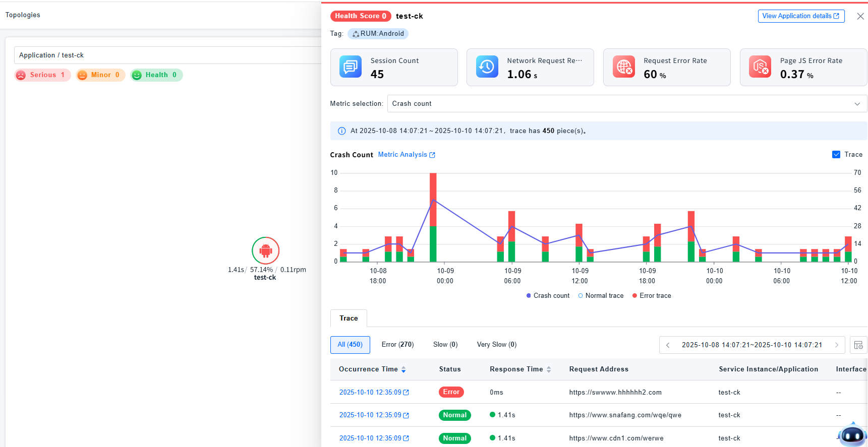This screenshot has height=447, width=868.
Task: Go to the previous trace time range
Action: click(x=668, y=345)
